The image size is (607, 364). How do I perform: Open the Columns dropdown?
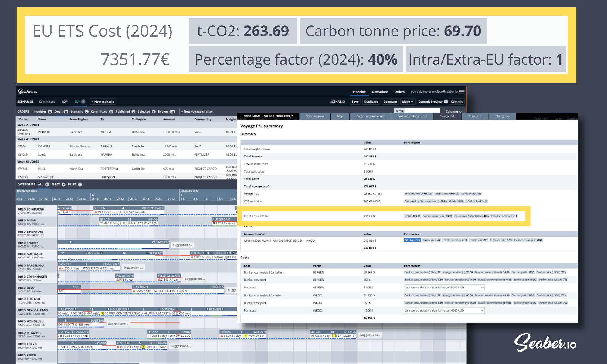(x=453, y=111)
